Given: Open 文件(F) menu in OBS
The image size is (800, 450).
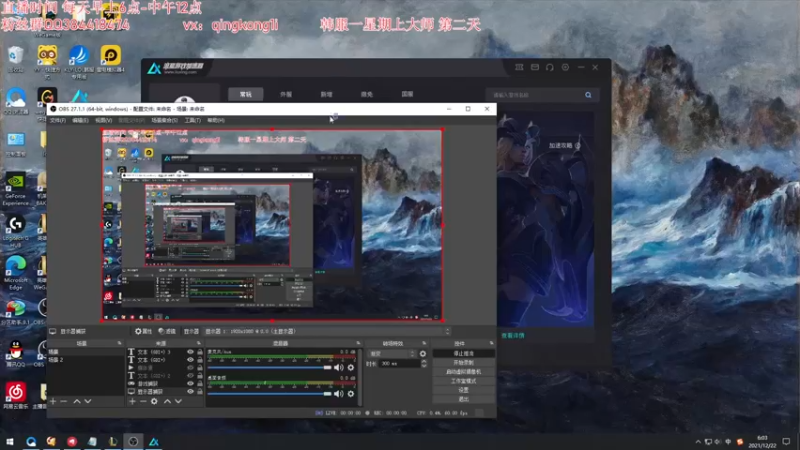Looking at the screenshot, I should click(x=58, y=120).
